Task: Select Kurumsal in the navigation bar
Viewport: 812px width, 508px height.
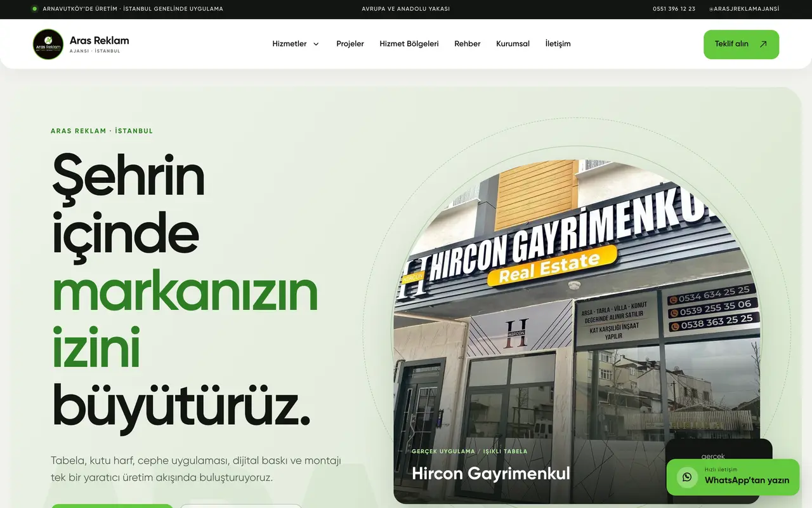Action: 513,44
